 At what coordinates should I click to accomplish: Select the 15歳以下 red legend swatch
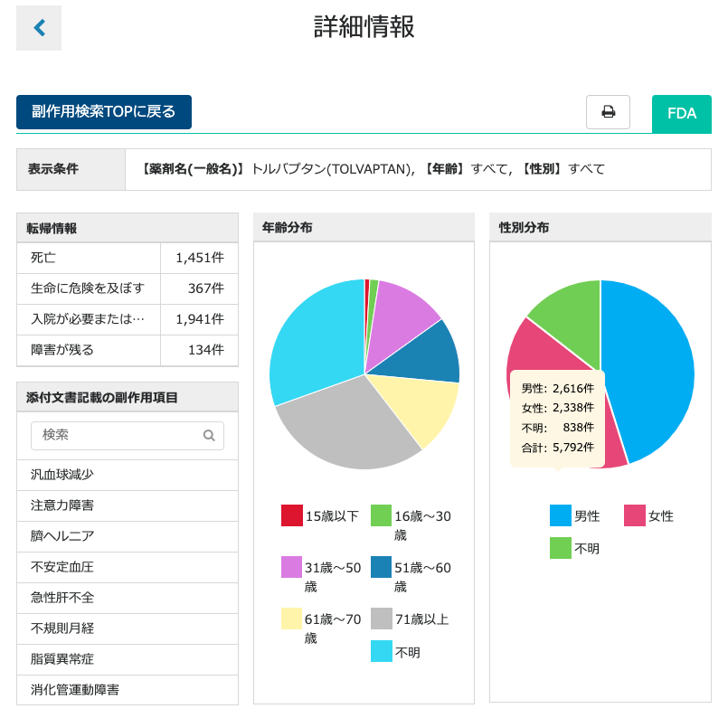tap(291, 515)
